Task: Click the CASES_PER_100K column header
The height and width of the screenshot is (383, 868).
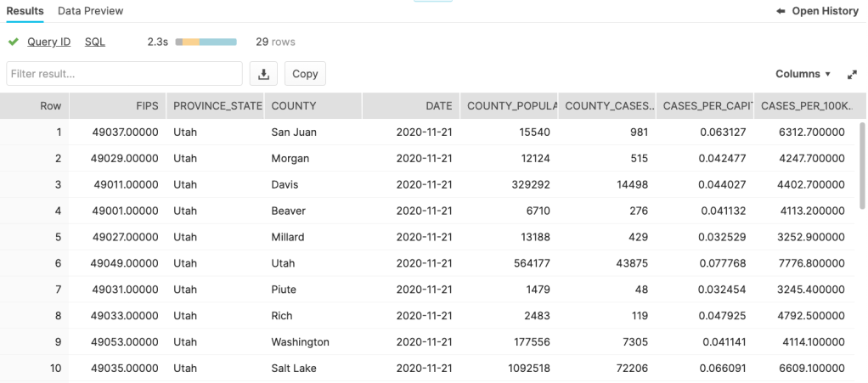Action: click(x=803, y=106)
